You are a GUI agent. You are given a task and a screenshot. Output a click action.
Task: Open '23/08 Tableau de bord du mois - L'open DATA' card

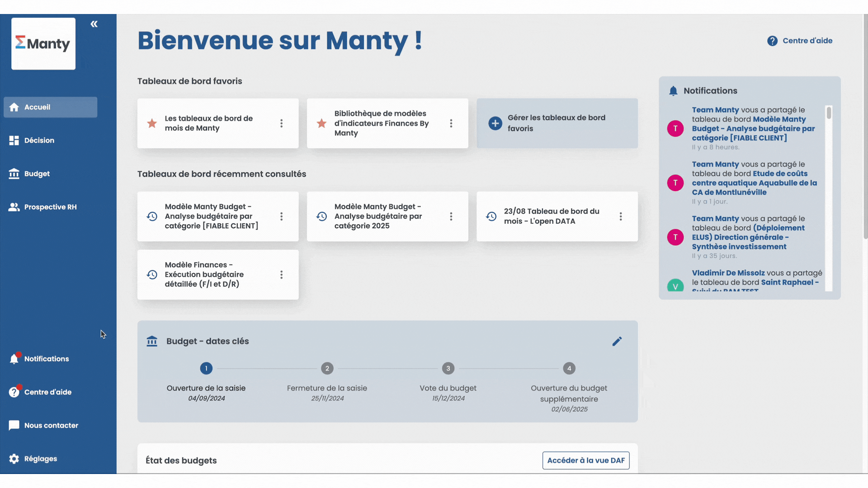click(x=557, y=216)
